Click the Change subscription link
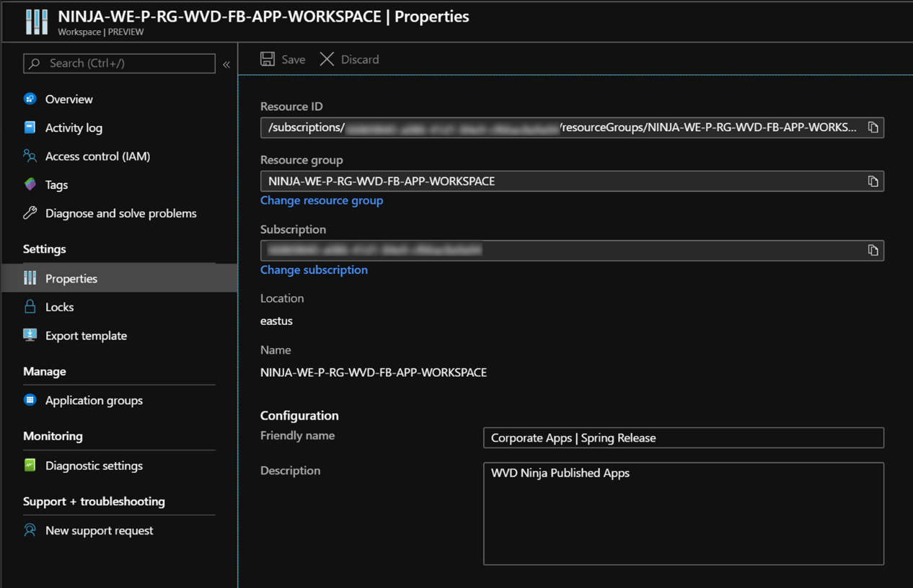The image size is (913, 588). [x=314, y=269]
